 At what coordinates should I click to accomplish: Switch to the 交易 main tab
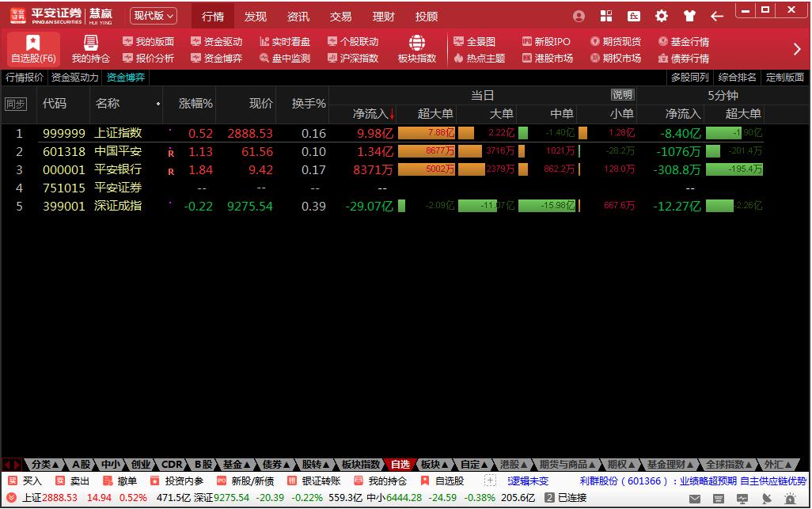[341, 17]
